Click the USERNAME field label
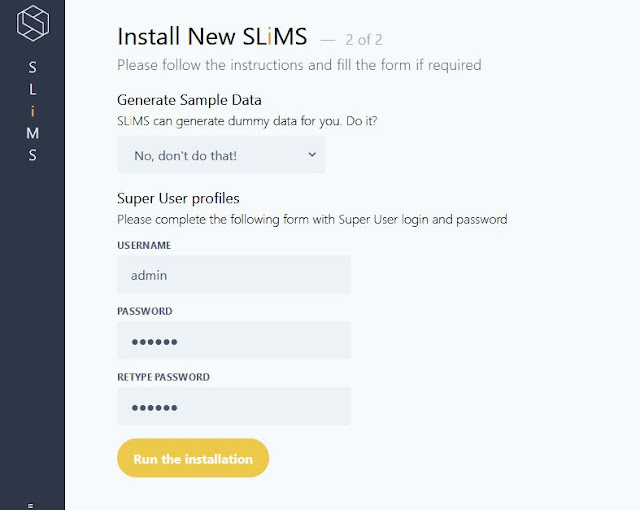Image resolution: width=640 pixels, height=510 pixels. pos(144,245)
